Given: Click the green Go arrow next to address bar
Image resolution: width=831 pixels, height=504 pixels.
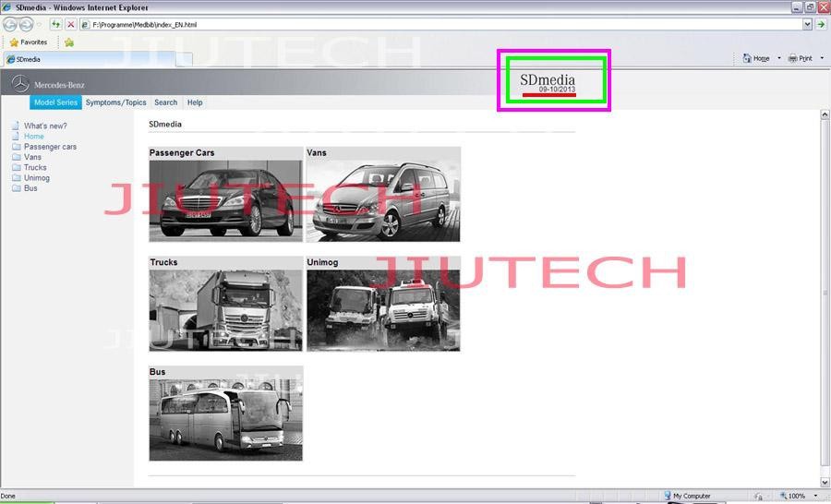Looking at the screenshot, I should pos(821,24).
